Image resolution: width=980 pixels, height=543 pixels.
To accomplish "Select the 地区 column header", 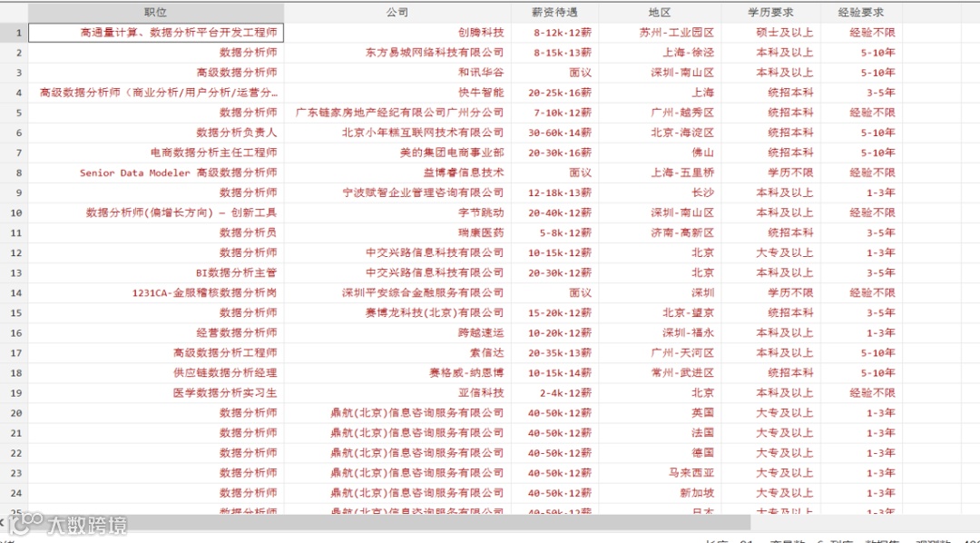I will [x=660, y=13].
